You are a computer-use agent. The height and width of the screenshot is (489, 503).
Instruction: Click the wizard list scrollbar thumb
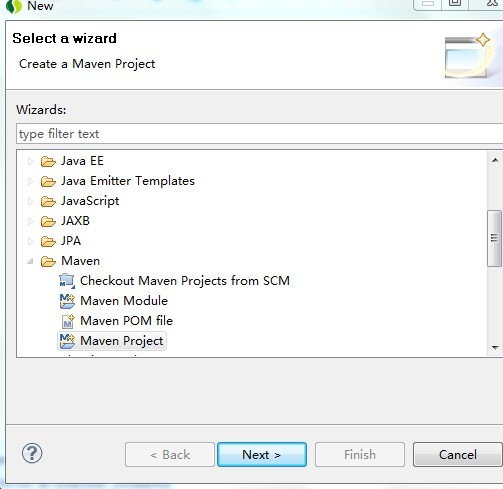[x=494, y=238]
